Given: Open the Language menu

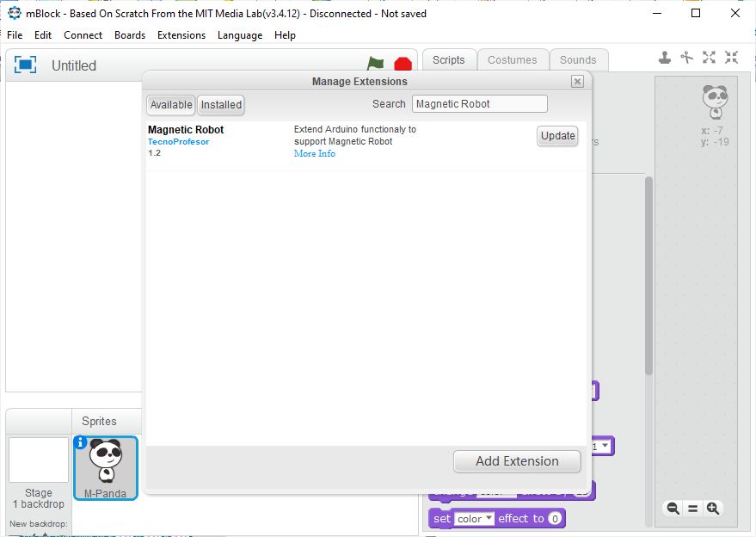Looking at the screenshot, I should pos(240,35).
